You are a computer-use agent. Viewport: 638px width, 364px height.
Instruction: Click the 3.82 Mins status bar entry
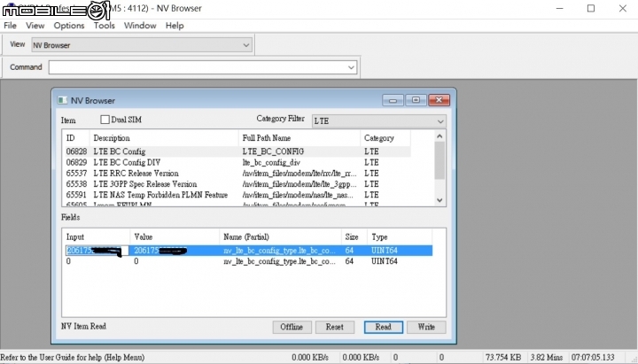point(547,357)
